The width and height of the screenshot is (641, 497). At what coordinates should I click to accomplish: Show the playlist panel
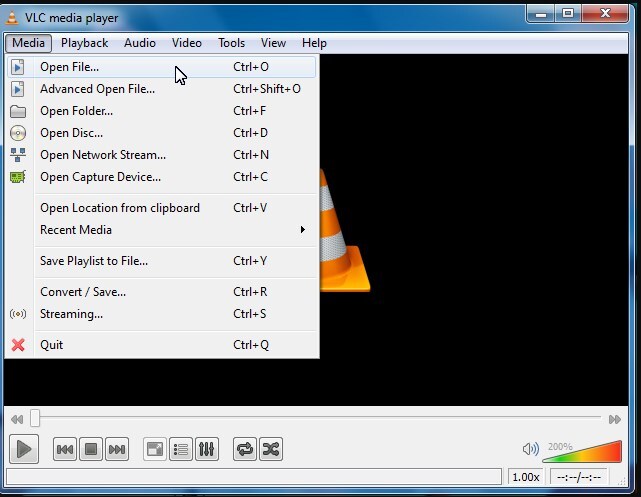click(x=181, y=450)
